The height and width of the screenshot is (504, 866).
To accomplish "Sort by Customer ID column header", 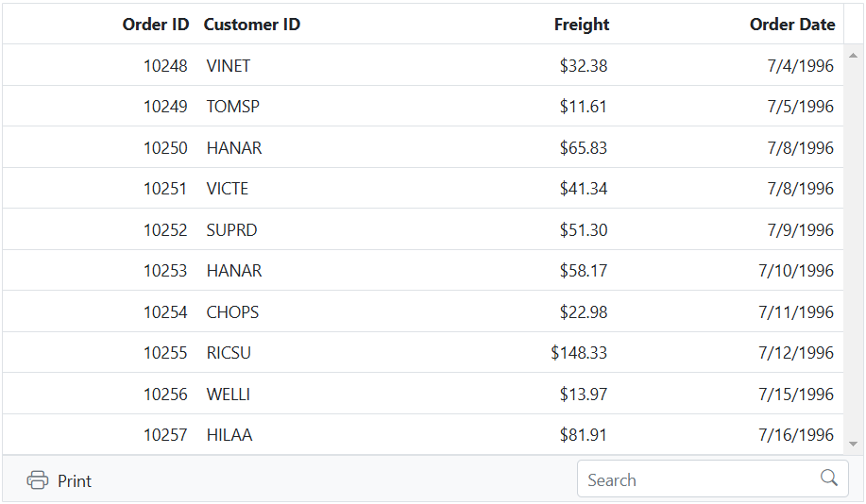I will tap(252, 25).
